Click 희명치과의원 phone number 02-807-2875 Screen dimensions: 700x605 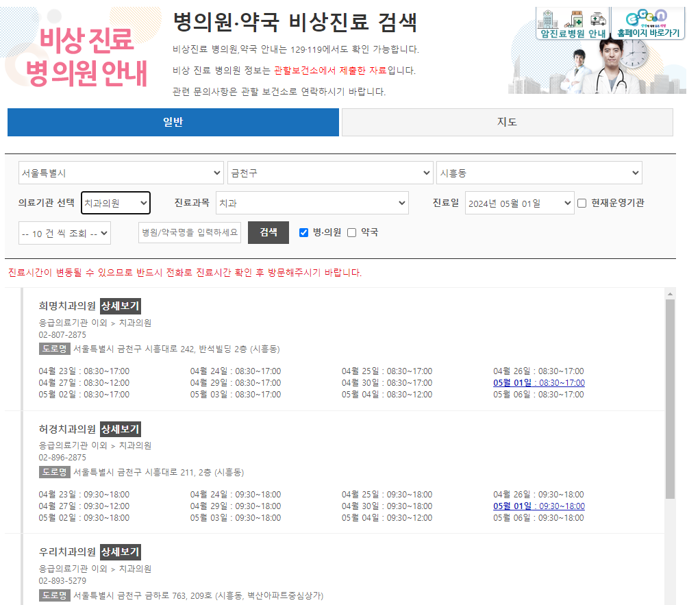coord(62,335)
